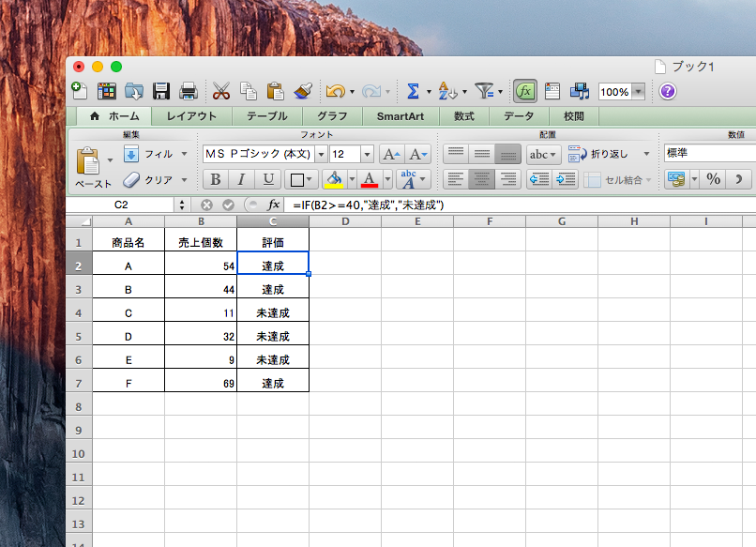Set bottom vertical alignment
756x547 pixels.
tap(507, 154)
